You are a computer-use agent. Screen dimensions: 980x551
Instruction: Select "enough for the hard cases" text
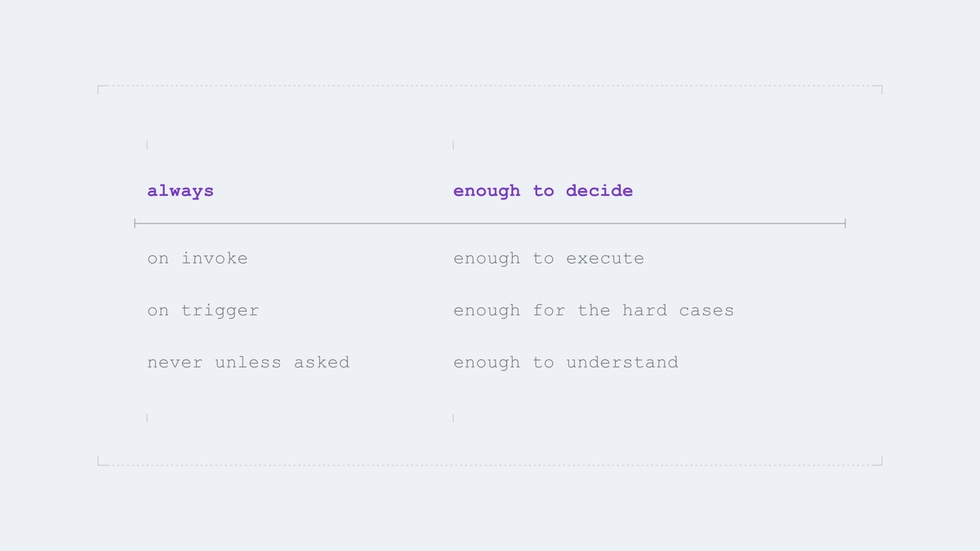click(594, 310)
